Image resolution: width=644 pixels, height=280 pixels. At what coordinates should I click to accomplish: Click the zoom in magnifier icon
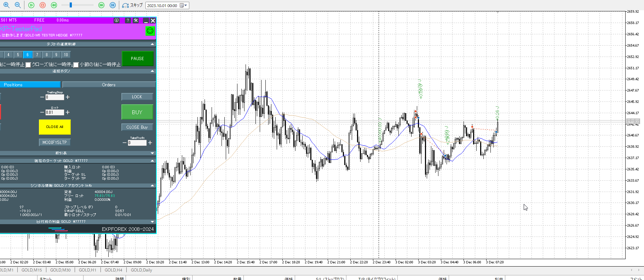point(6,5)
